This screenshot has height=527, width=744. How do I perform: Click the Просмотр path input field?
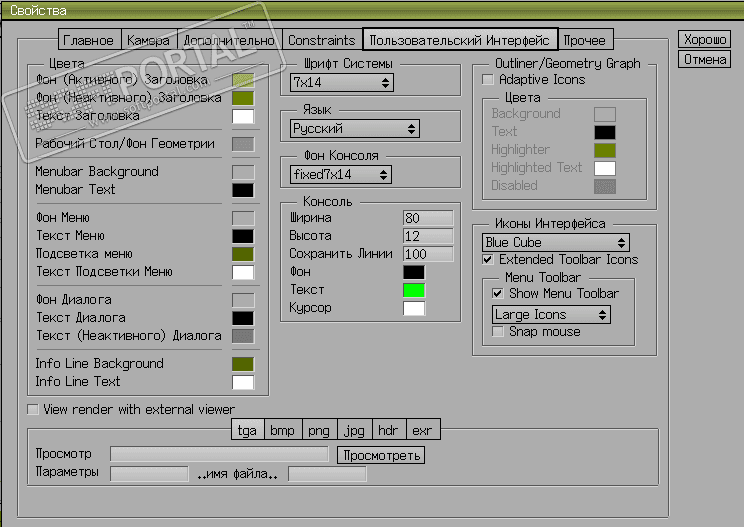tap(219, 454)
